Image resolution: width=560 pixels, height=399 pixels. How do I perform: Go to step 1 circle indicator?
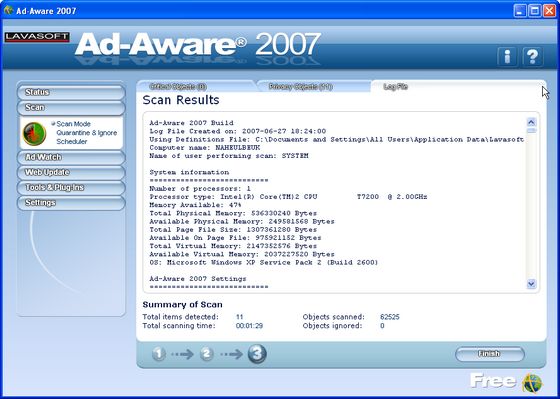[159, 354]
